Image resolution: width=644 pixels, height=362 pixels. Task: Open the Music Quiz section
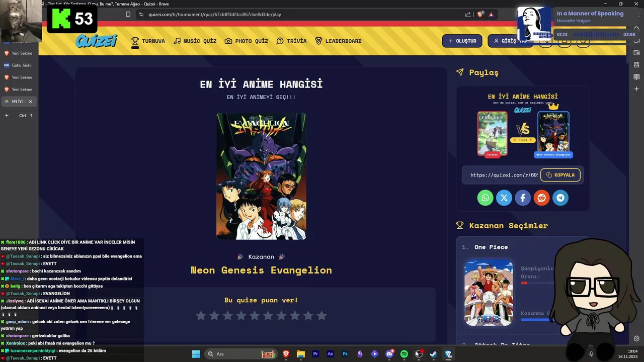click(x=195, y=41)
